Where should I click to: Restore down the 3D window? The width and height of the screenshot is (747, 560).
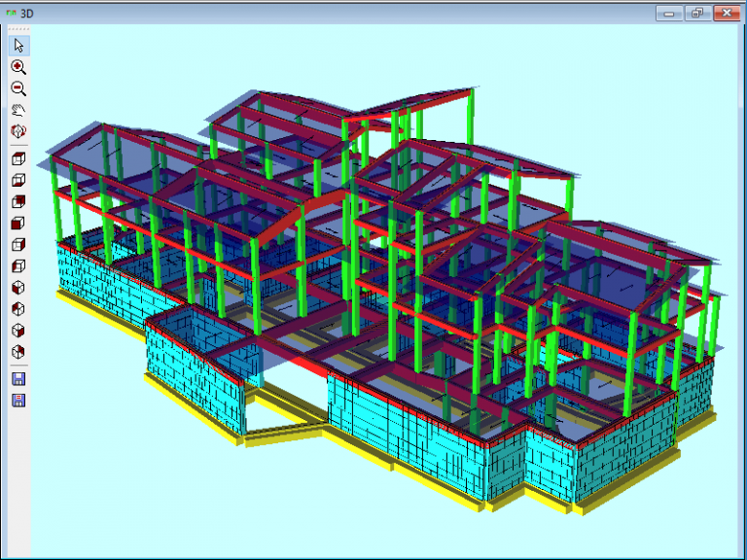(x=697, y=14)
